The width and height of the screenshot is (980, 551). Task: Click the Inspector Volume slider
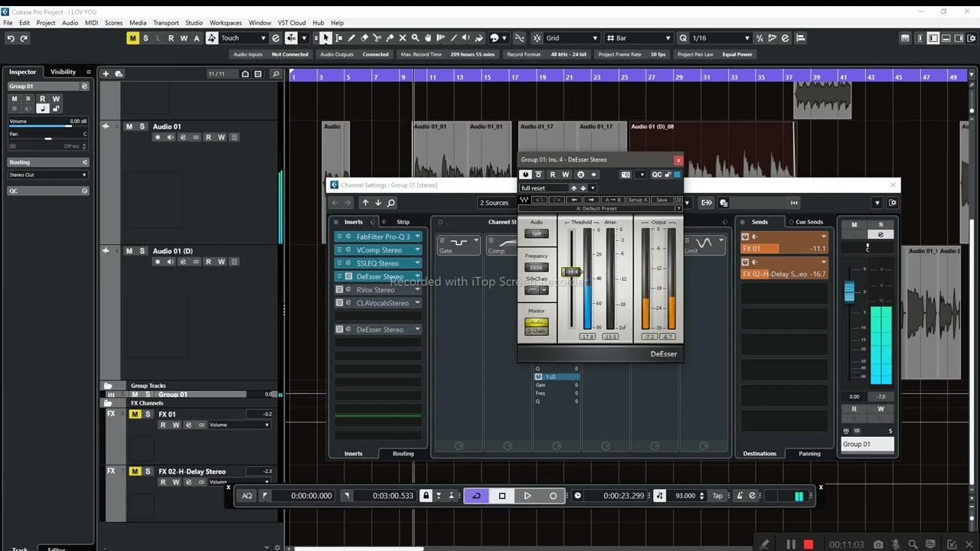47,127
